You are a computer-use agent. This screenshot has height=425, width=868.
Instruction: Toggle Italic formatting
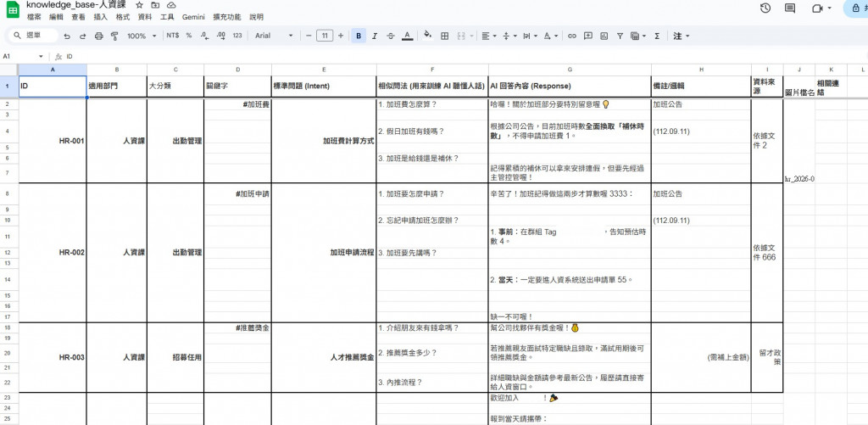pyautogui.click(x=374, y=36)
